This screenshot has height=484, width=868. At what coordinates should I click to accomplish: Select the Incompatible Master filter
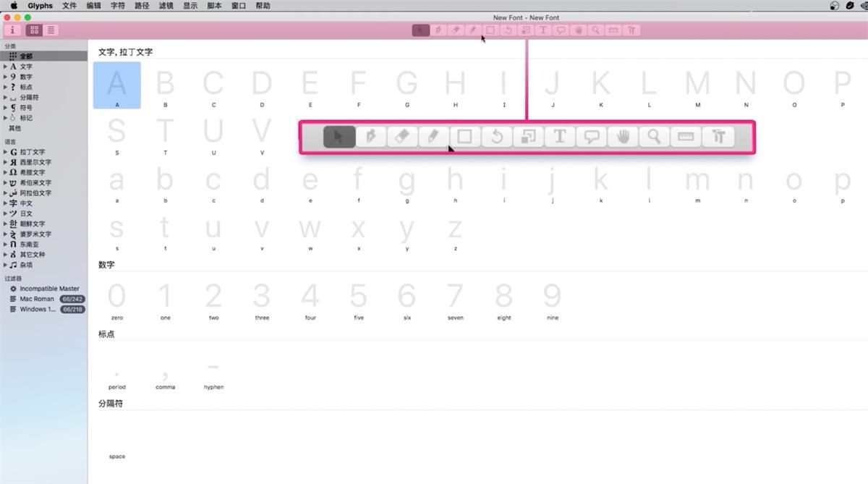click(x=49, y=289)
